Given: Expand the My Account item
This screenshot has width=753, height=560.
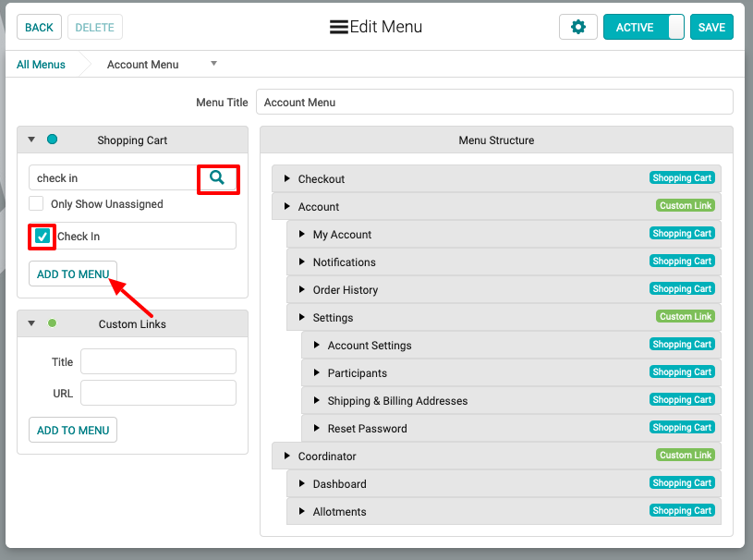Looking at the screenshot, I should [x=301, y=234].
